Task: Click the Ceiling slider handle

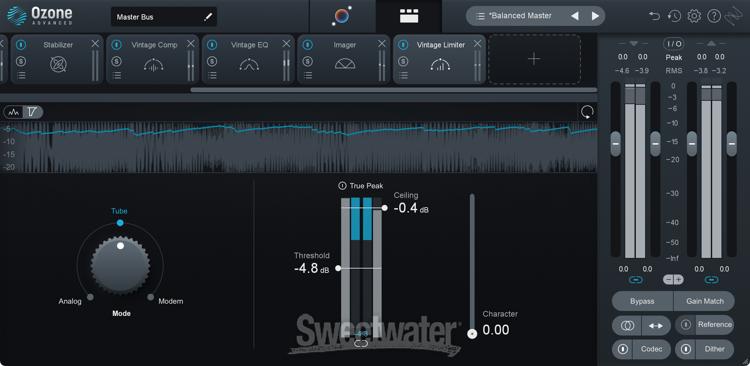Action: point(385,208)
